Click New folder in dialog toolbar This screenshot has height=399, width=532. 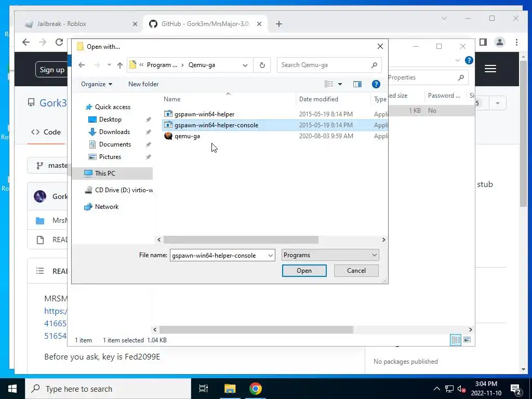143,84
